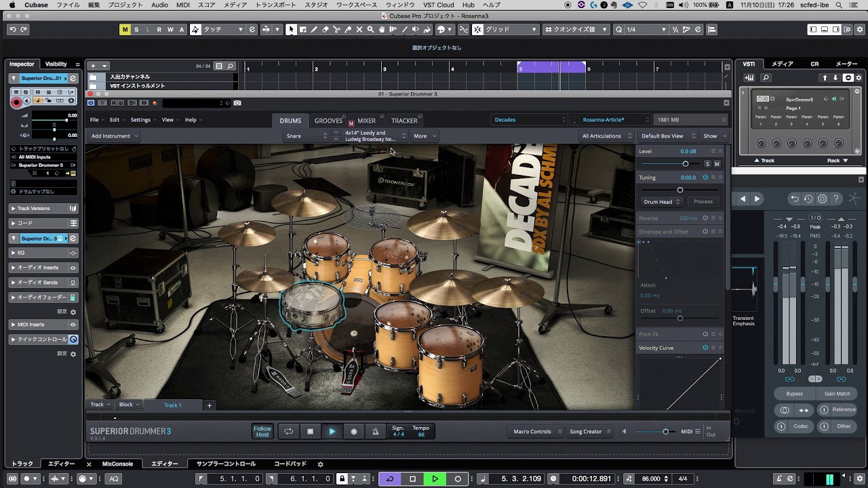
Task: Open the Add Instrument dropdown
Action: pyautogui.click(x=115, y=136)
